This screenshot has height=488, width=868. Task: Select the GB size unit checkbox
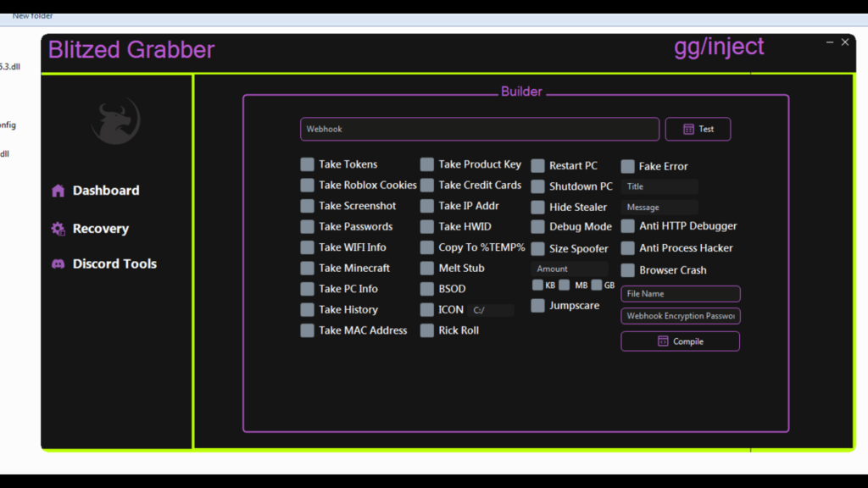(596, 285)
